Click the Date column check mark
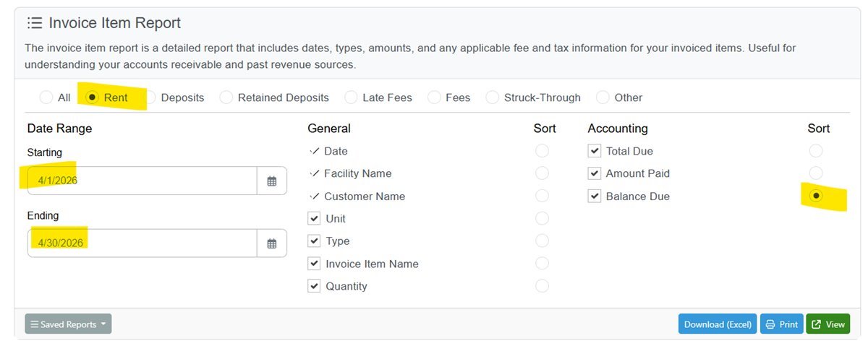 pyautogui.click(x=314, y=151)
